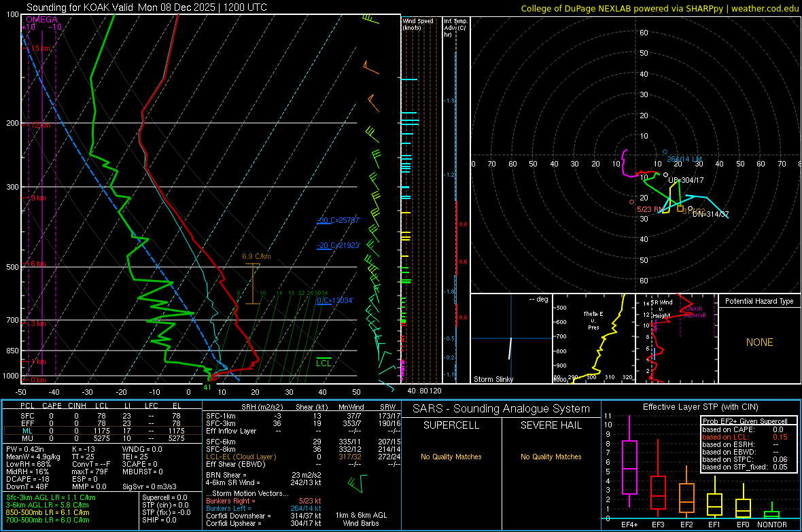Viewport: 802px width, 532px height.
Task: Click the Wind Speed (knots) panel header
Action: point(418,24)
